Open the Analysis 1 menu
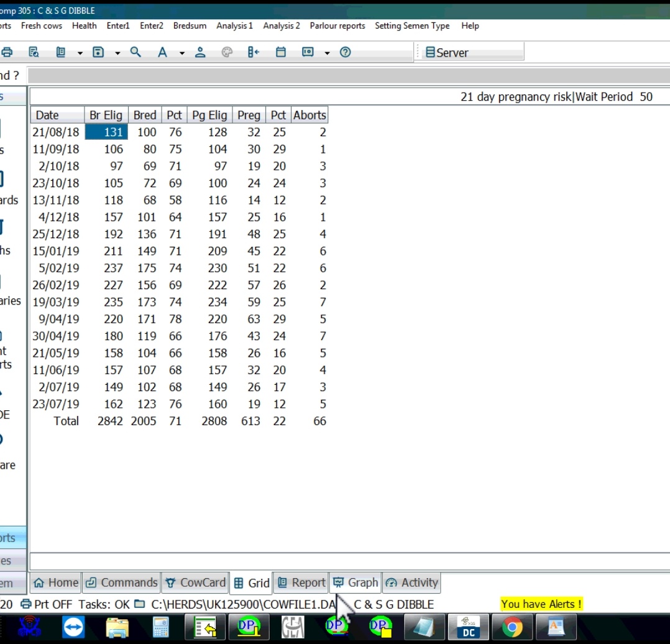The image size is (670, 644). pyautogui.click(x=234, y=25)
